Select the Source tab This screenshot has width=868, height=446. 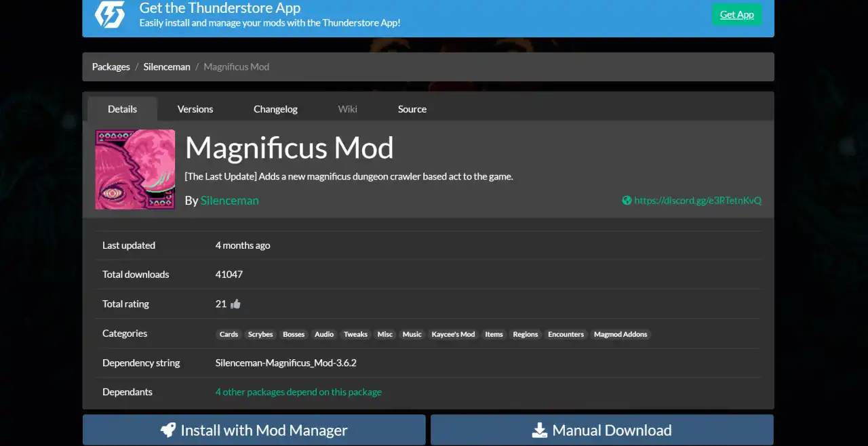pos(412,109)
